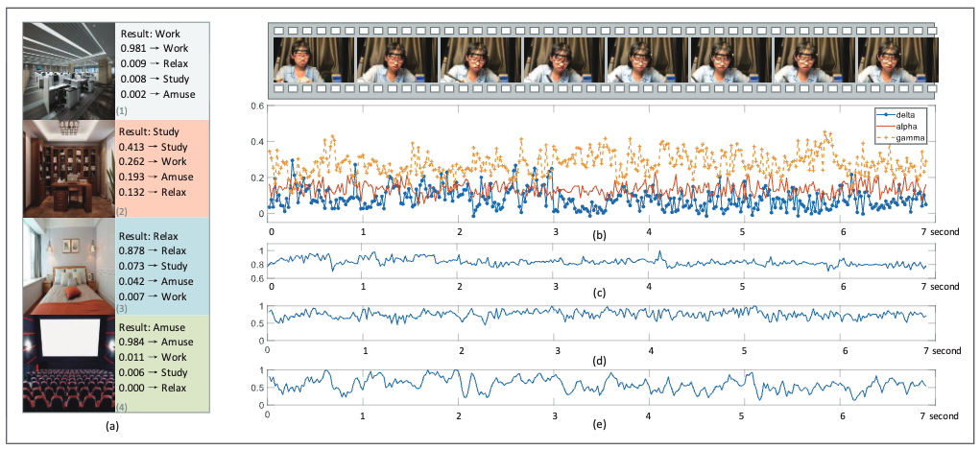Screen dimensions: 980x450
Task: Click the 0.4 y-axis label of the delta/alpha/gamma chart
Action: pos(259,141)
